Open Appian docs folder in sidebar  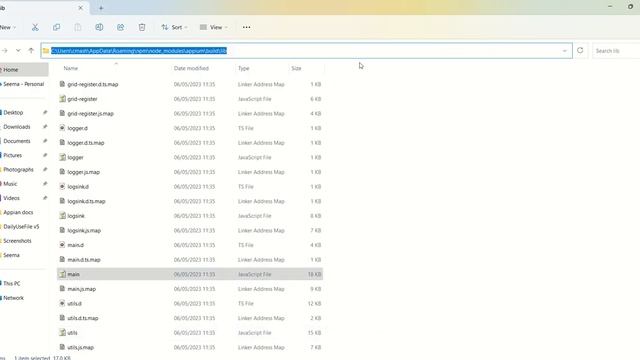pyautogui.click(x=18, y=212)
